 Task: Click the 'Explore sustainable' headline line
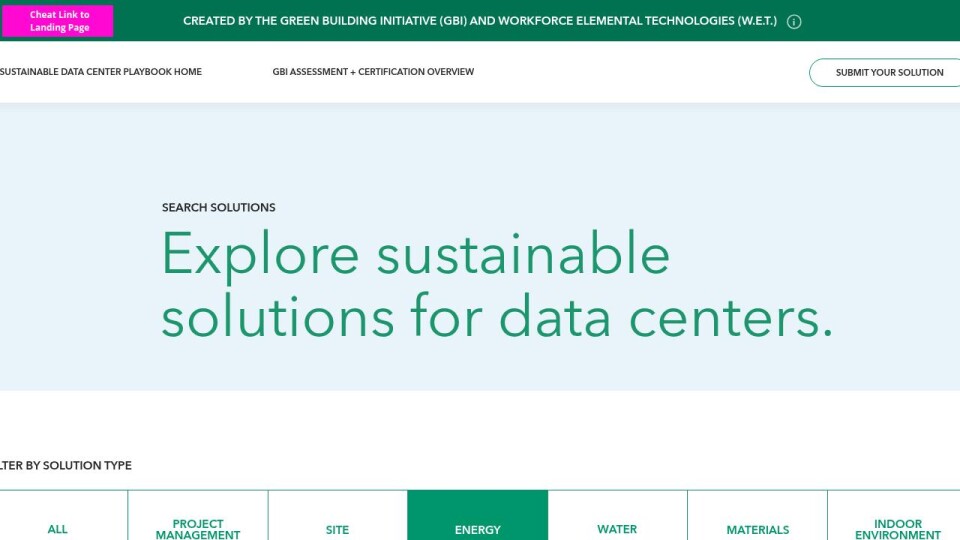click(x=415, y=254)
